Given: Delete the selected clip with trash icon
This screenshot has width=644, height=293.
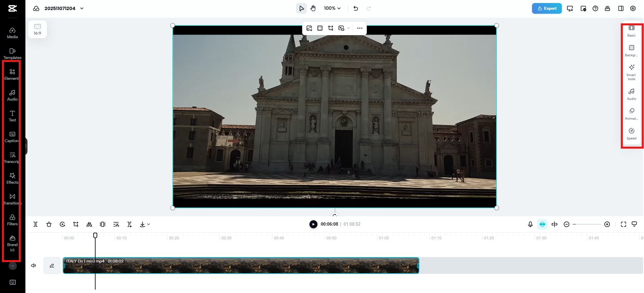Looking at the screenshot, I should pyautogui.click(x=49, y=224).
